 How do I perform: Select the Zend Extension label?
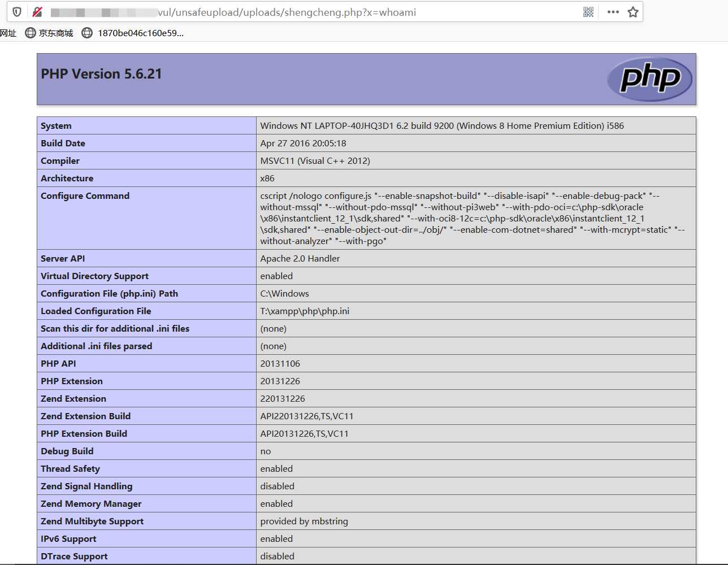(x=73, y=398)
